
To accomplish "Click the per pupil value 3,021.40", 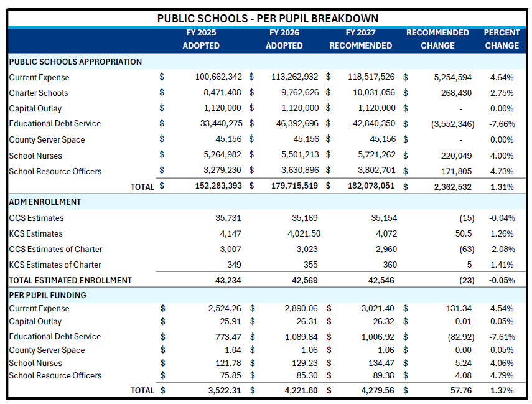I will [378, 308].
